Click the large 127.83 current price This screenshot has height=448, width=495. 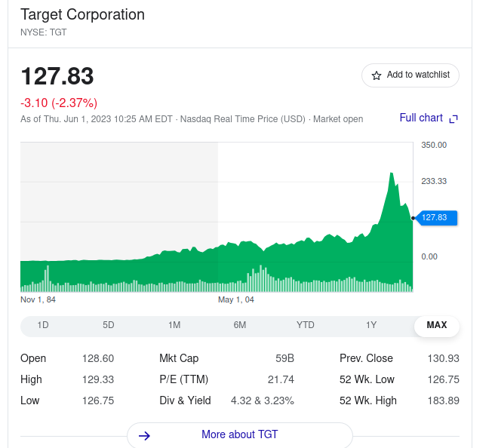pos(57,76)
